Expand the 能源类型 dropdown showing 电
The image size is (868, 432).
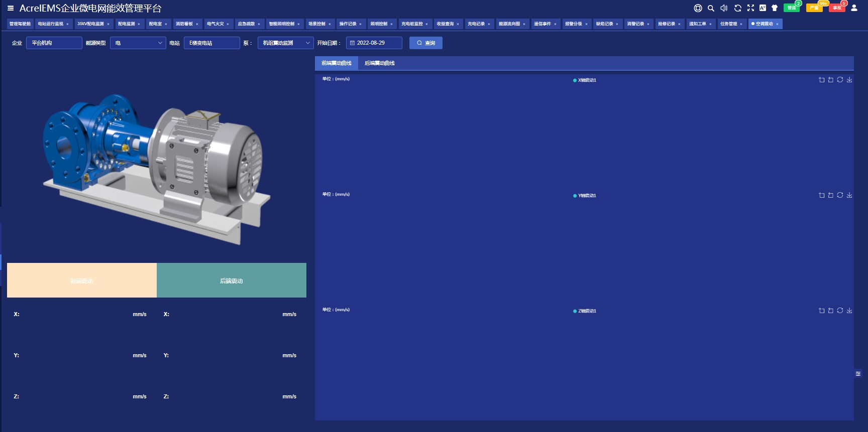click(138, 43)
